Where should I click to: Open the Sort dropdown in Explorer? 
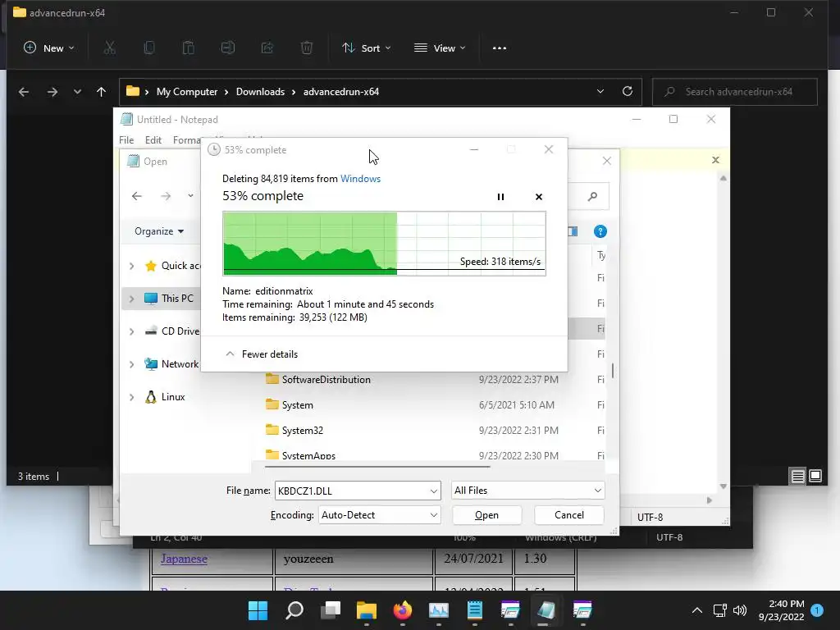[367, 48]
